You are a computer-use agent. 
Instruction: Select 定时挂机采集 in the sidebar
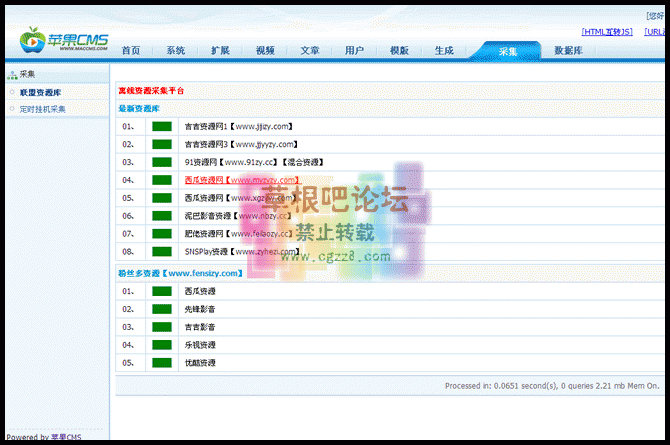tap(42, 109)
